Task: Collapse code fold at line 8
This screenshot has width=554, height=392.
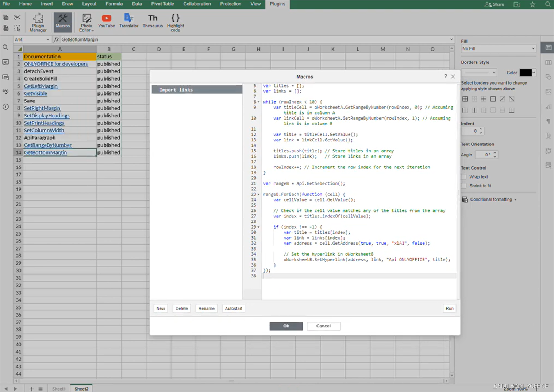Action: [x=259, y=102]
